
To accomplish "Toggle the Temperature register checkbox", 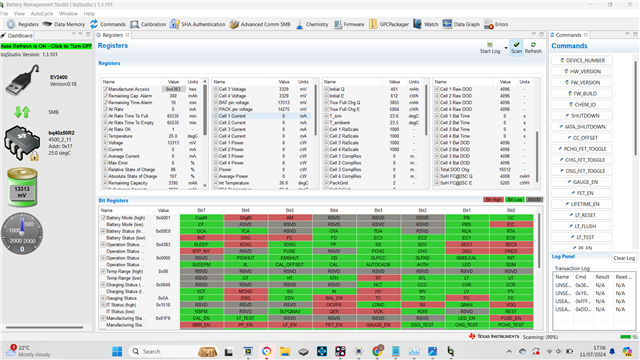I will [x=105, y=136].
